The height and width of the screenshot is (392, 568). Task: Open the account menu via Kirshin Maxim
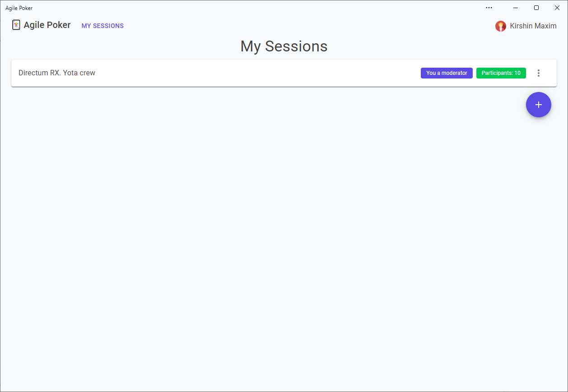(526, 26)
